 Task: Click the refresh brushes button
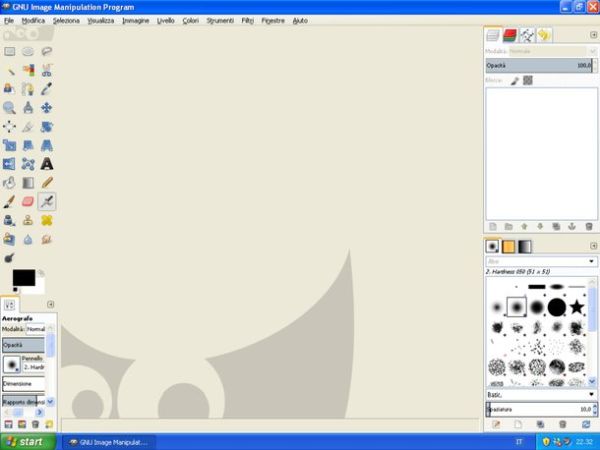click(x=586, y=424)
